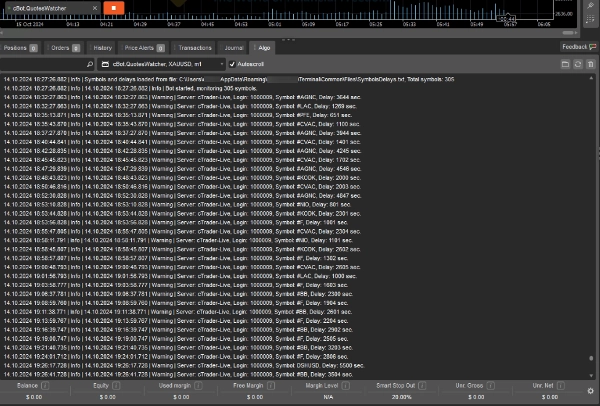Click the Feedback speech bubble icon
Image resolution: width=600 pixels, height=406 pixels.
point(594,46)
